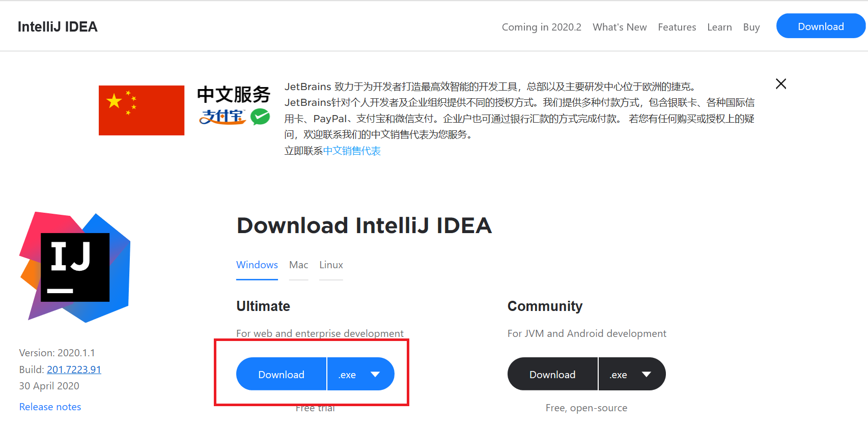The width and height of the screenshot is (868, 426).
Task: Click the 中文服务 heading text
Action: pyautogui.click(x=234, y=95)
